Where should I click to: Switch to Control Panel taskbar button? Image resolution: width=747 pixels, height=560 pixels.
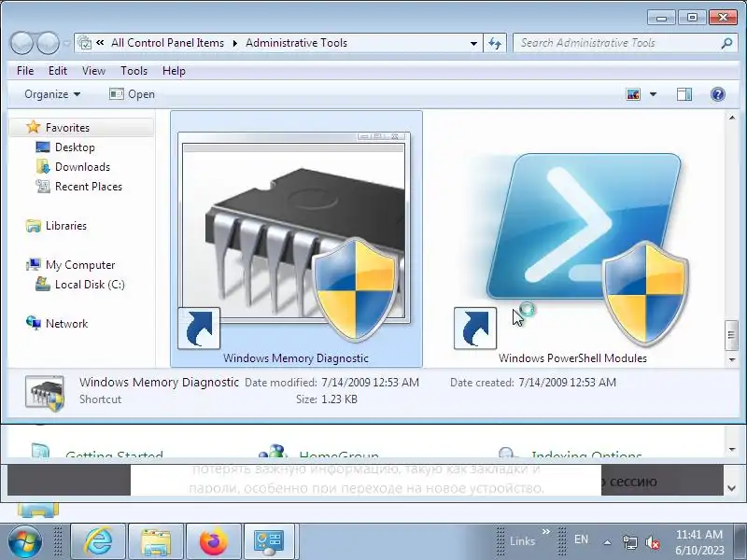pyautogui.click(x=269, y=541)
